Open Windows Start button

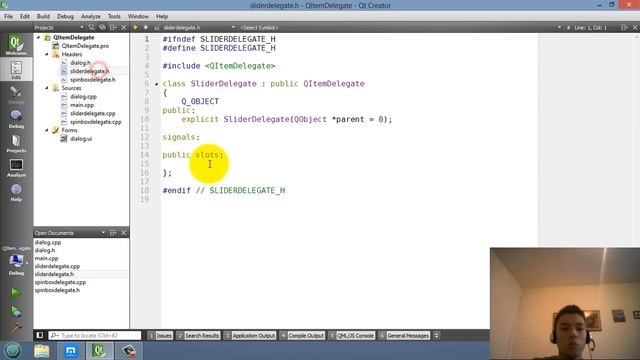coord(12,351)
